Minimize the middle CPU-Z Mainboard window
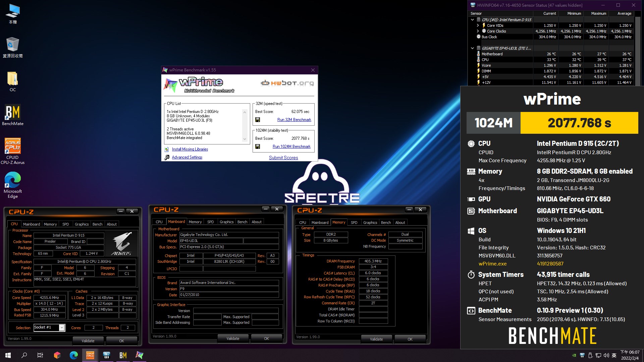This screenshot has width=644, height=362. point(266,209)
